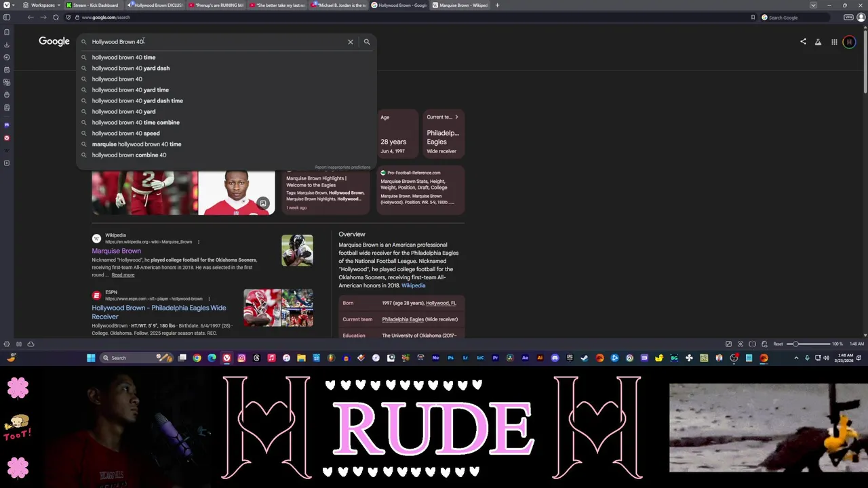Switch to Marquise Brown Wikipedia tab
The image size is (868, 488).
pos(460,5)
